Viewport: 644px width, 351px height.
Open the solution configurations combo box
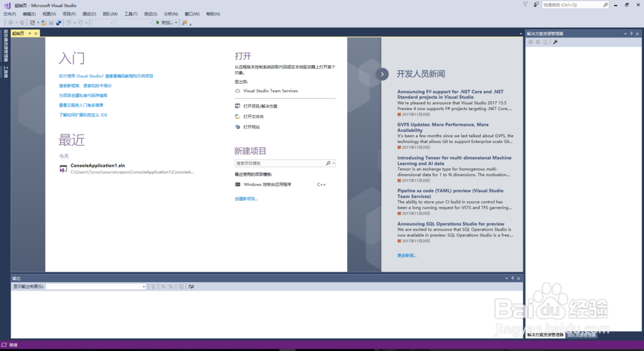click(x=102, y=23)
